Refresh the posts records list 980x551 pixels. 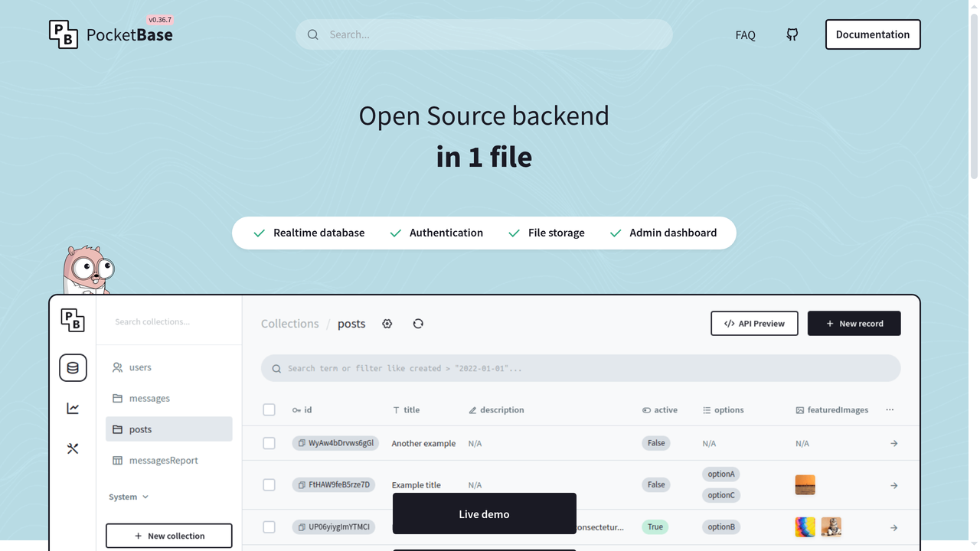click(418, 324)
